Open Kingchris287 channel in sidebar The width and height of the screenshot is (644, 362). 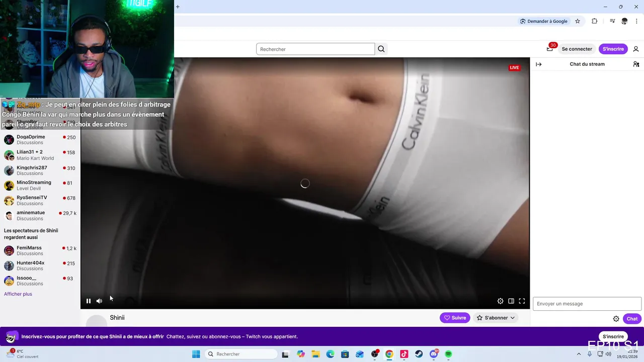tap(40, 170)
